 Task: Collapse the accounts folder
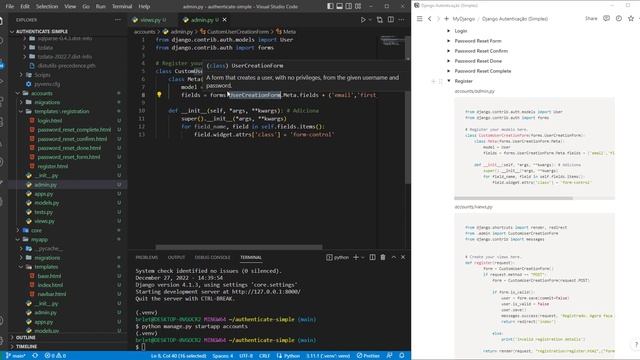point(43,93)
